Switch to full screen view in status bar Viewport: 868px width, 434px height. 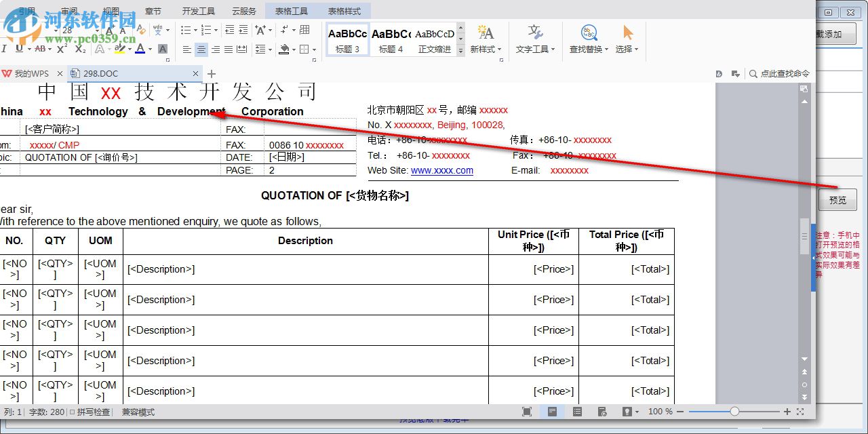point(527,412)
